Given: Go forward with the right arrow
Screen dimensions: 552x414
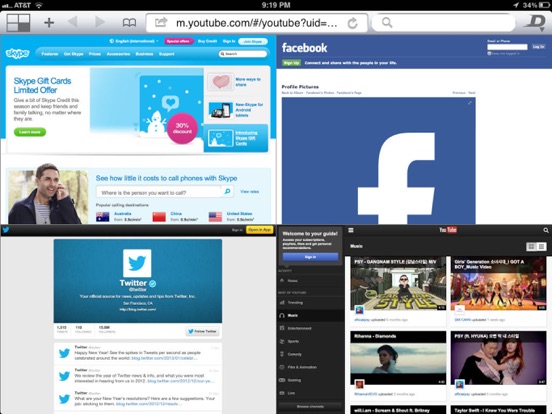Looking at the screenshot, I should [x=100, y=22].
